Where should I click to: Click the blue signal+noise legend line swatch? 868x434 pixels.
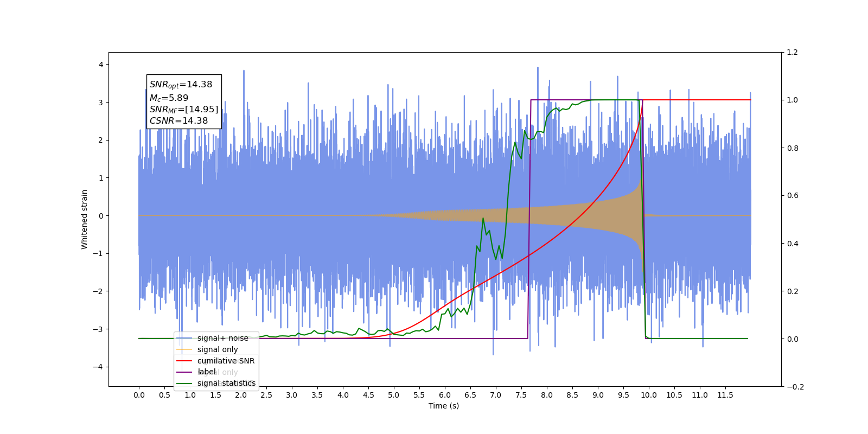click(184, 338)
